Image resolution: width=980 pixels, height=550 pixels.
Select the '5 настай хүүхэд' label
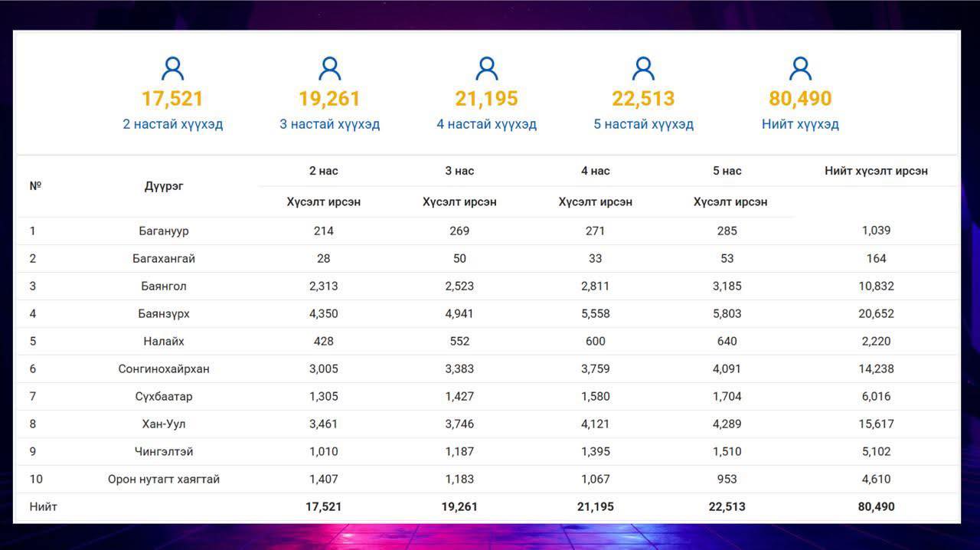643,124
